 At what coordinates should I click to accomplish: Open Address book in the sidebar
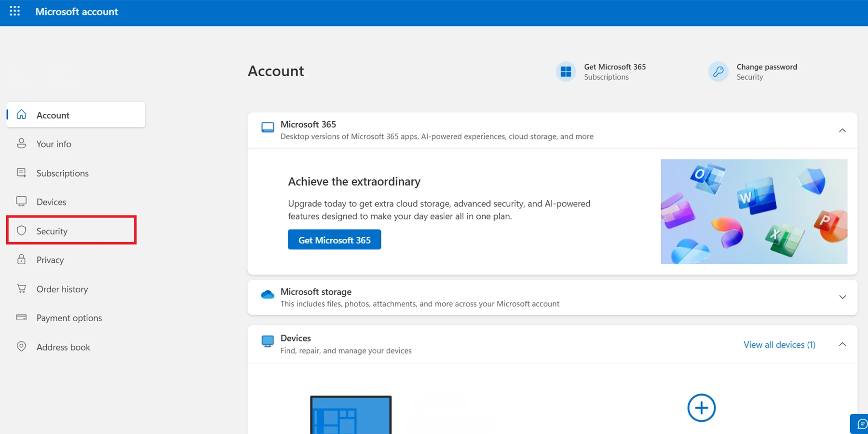point(76,346)
